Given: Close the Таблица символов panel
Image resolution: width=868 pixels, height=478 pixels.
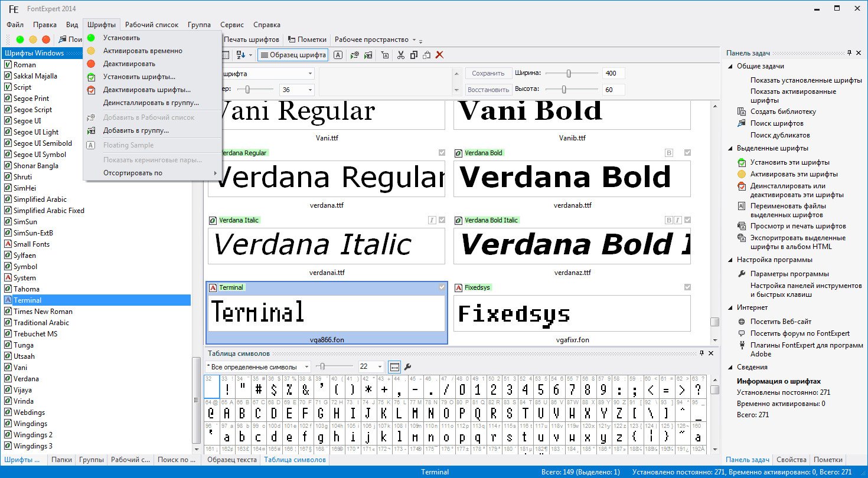Looking at the screenshot, I should pos(710,353).
